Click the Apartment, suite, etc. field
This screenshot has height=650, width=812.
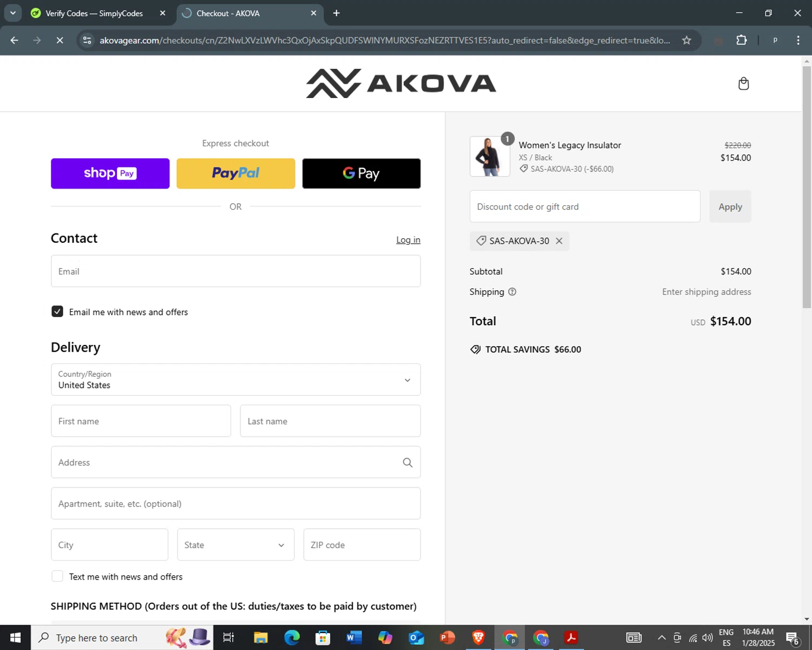click(x=235, y=504)
